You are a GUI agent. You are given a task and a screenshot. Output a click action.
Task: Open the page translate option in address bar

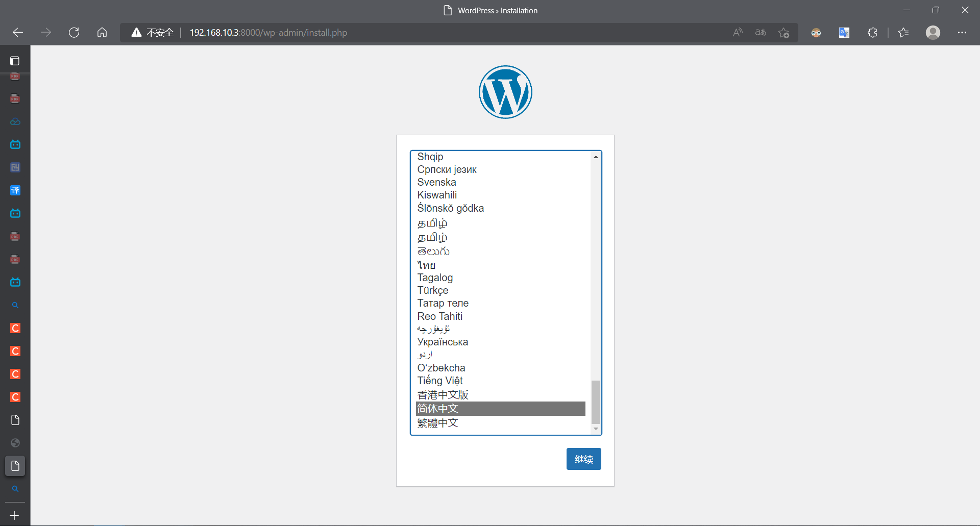(x=761, y=33)
